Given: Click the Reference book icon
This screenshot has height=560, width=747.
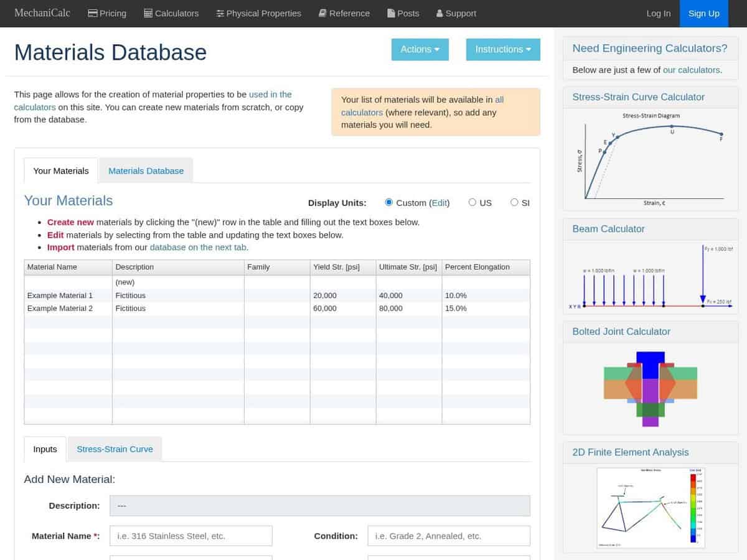Looking at the screenshot, I should (x=322, y=13).
